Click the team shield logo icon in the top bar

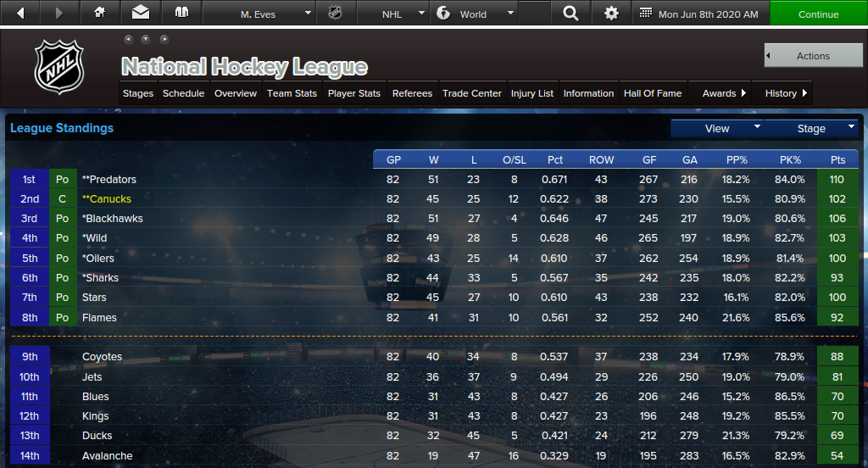click(x=335, y=13)
